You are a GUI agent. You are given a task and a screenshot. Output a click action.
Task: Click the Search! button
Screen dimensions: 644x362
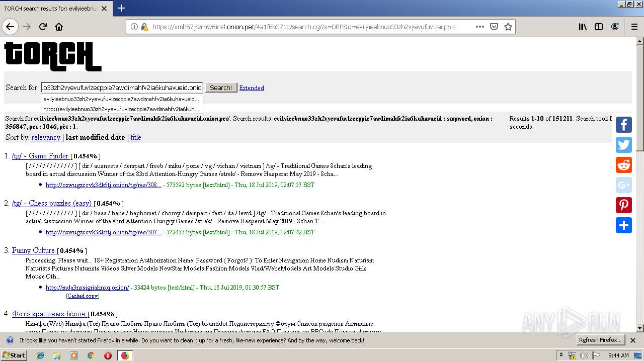[x=221, y=87]
